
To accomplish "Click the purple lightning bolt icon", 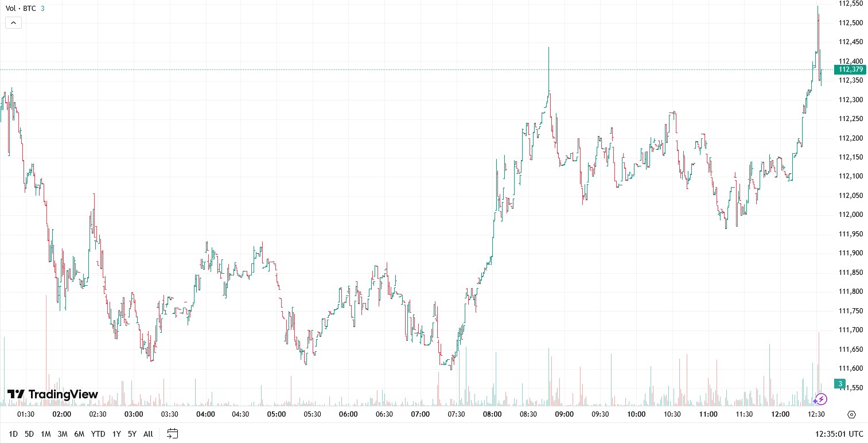I will (x=821, y=399).
